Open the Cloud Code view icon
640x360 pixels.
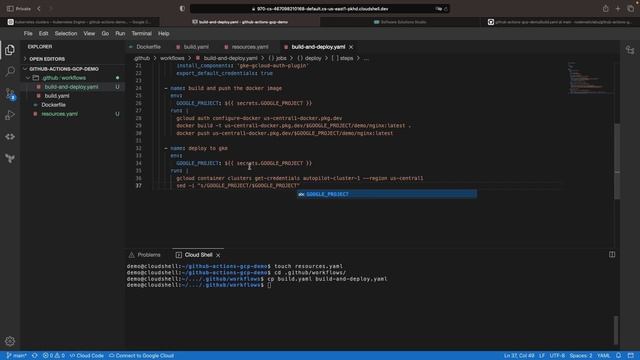pyautogui.click(x=10, y=137)
